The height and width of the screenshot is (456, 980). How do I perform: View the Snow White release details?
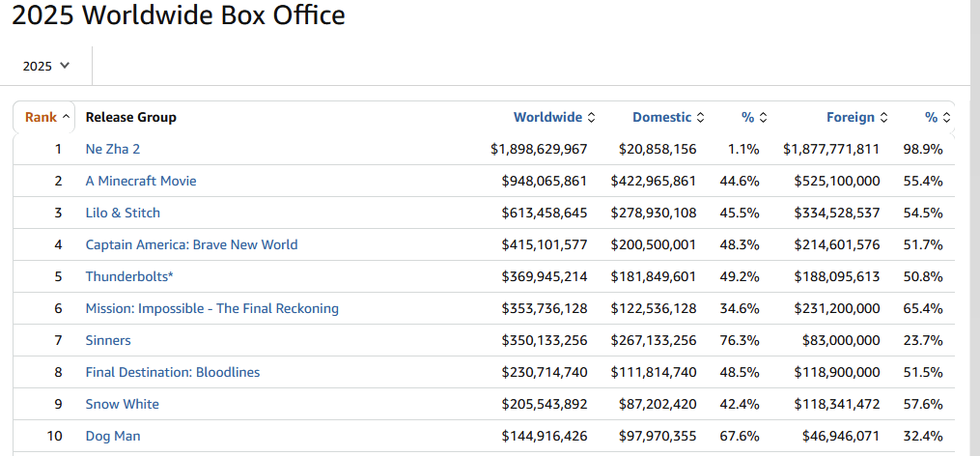(x=122, y=404)
